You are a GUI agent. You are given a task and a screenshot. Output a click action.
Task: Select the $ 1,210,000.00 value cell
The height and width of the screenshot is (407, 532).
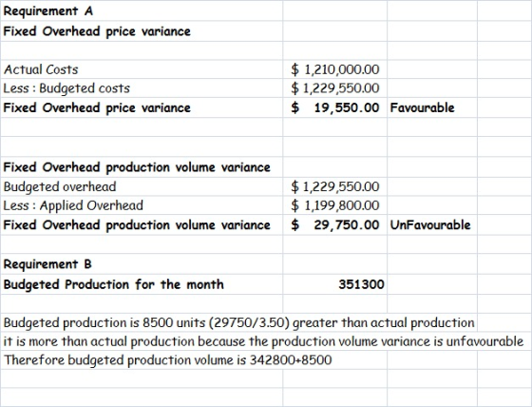click(x=334, y=69)
